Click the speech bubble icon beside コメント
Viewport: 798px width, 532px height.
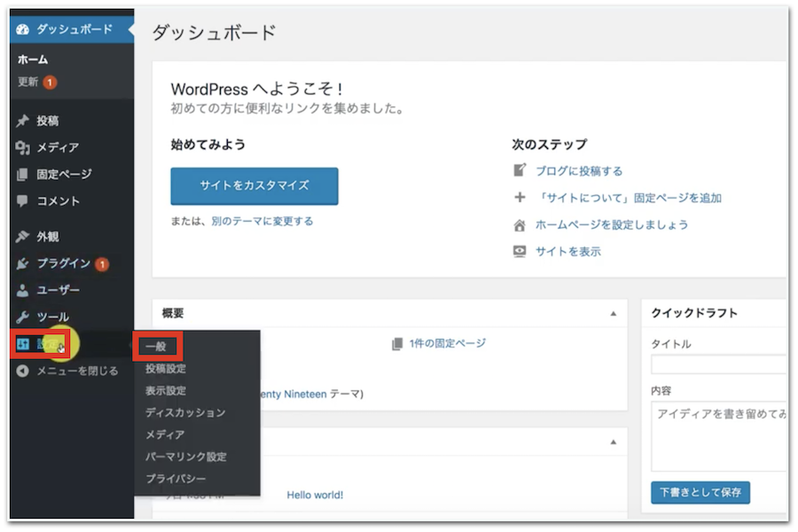(x=23, y=201)
